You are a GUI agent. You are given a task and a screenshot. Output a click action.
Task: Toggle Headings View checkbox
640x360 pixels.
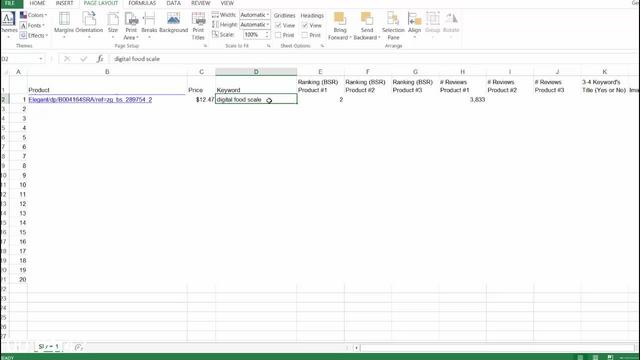[304, 25]
